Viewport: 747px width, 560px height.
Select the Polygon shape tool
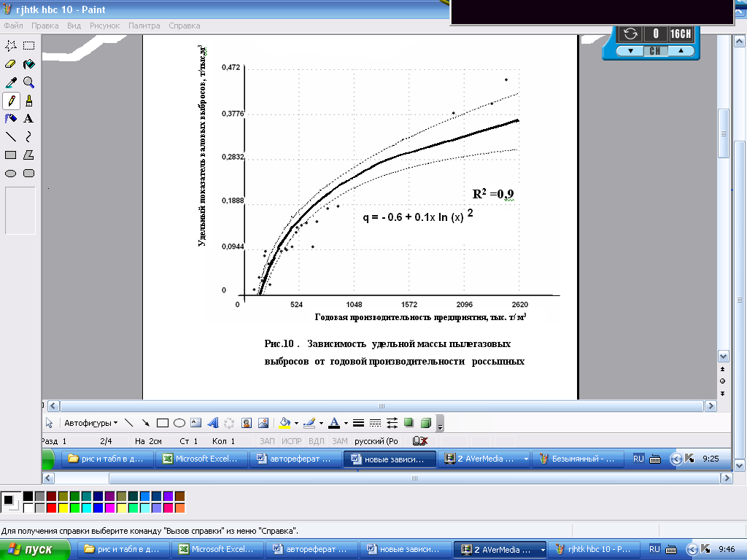(x=29, y=155)
